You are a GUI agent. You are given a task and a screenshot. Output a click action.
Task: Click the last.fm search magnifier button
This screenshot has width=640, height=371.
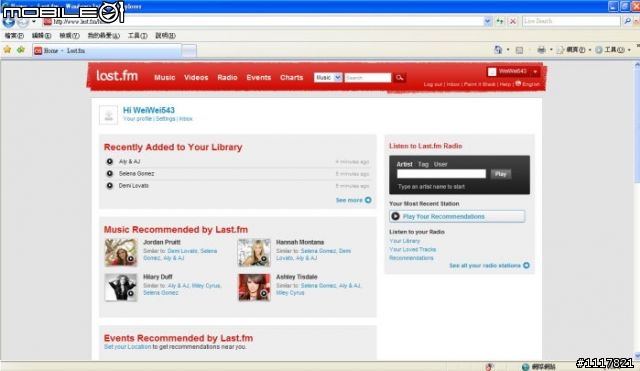(400, 78)
